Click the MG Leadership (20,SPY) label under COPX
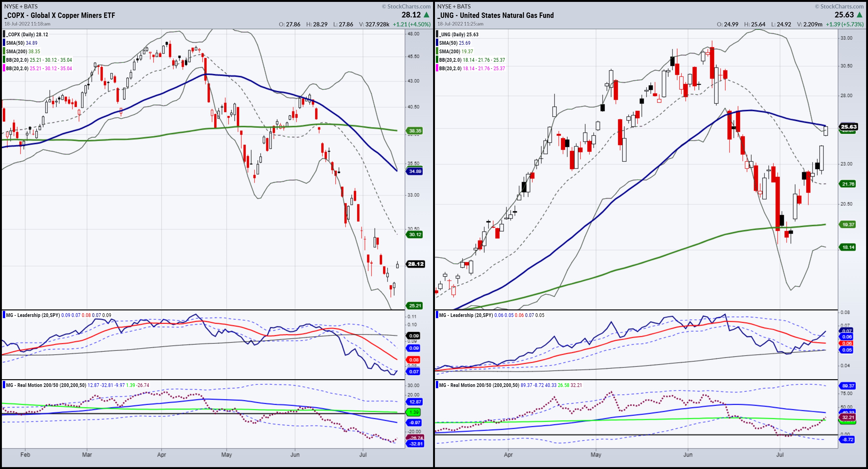Viewport: 868px width, 469px height. 33,315
